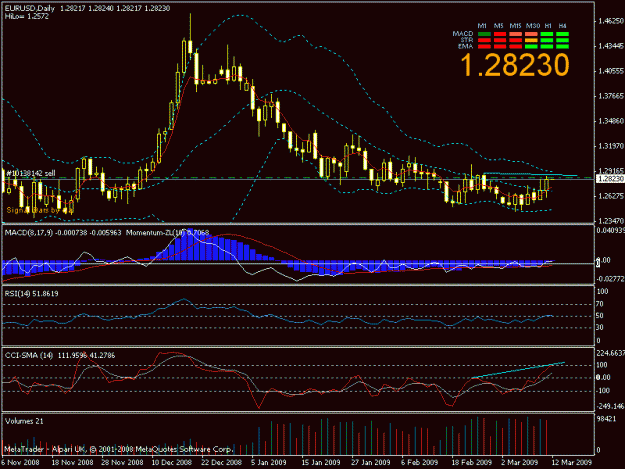Click the RSI 30 level label
Viewport: 625px width, 469px height.
pyautogui.click(x=599, y=328)
